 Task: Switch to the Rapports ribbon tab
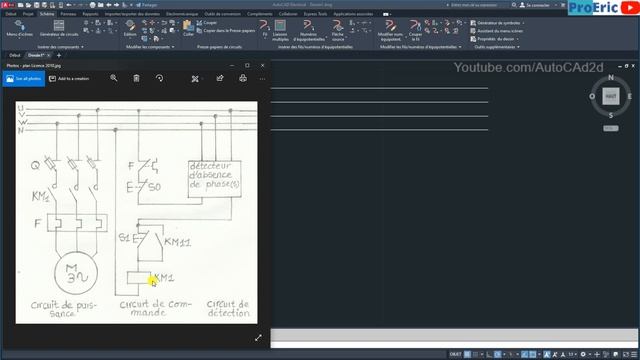[90, 14]
